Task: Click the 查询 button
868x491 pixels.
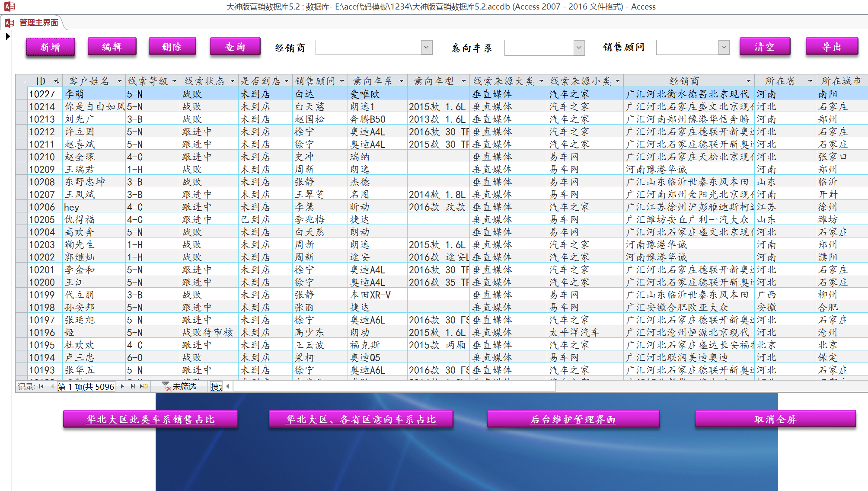Action: [235, 47]
